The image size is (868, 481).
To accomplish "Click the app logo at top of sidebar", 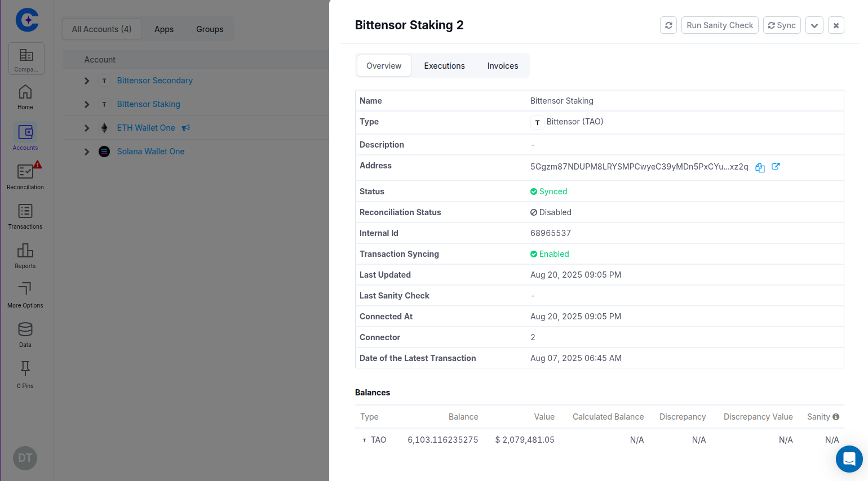I will [x=26, y=20].
